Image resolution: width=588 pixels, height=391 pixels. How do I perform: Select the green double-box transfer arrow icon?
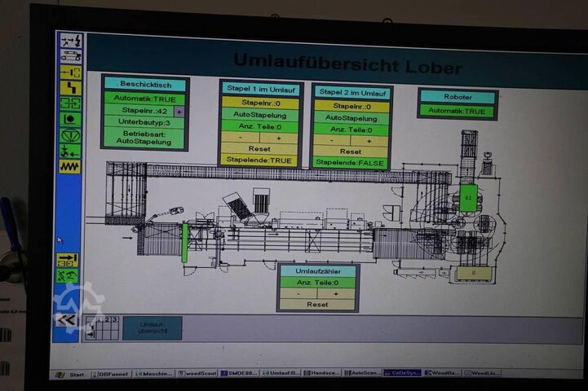pos(70,103)
